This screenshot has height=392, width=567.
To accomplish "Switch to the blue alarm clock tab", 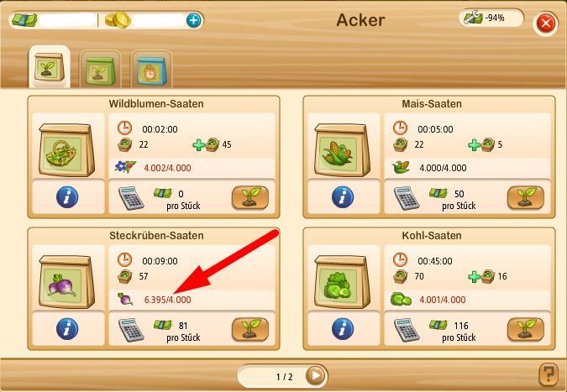I will tap(151, 69).
